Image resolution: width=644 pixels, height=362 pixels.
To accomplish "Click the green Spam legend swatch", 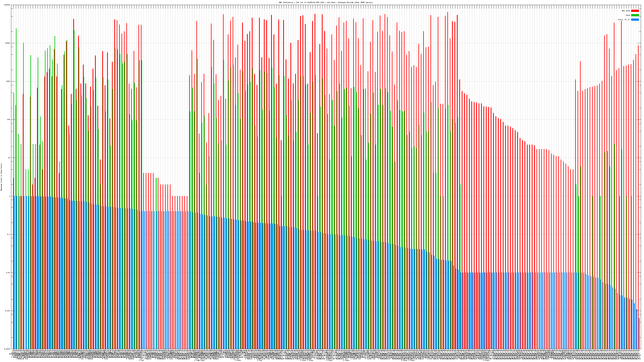I will pyautogui.click(x=635, y=15).
